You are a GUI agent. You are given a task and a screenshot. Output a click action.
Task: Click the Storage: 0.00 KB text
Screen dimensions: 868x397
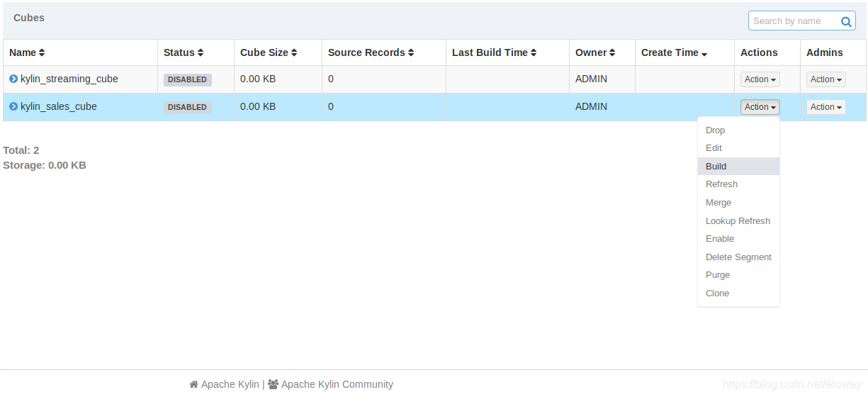point(45,165)
